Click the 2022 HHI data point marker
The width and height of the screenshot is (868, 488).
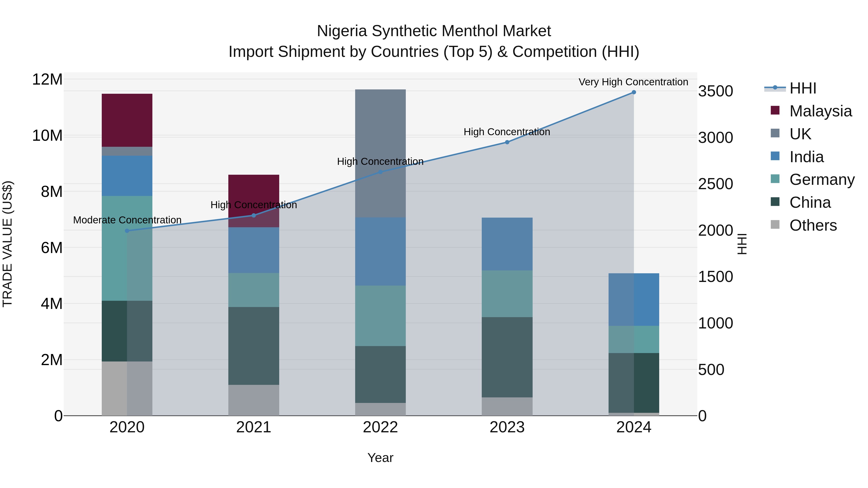(380, 172)
